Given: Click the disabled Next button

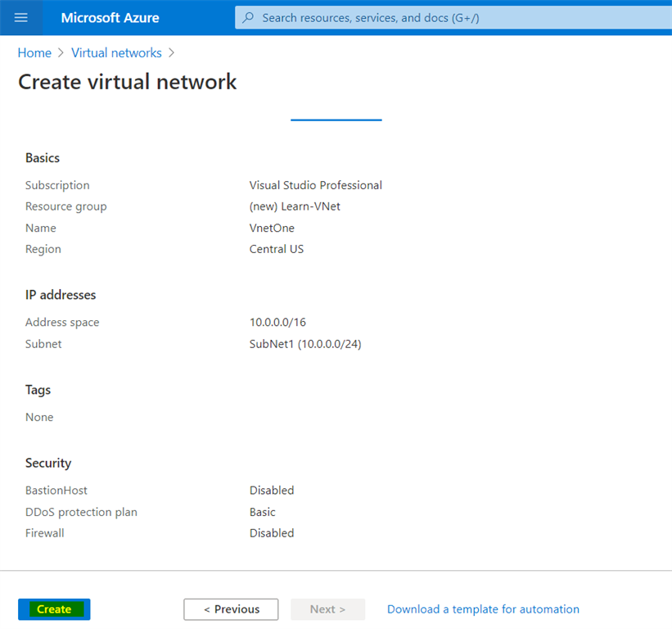Looking at the screenshot, I should click(x=327, y=609).
